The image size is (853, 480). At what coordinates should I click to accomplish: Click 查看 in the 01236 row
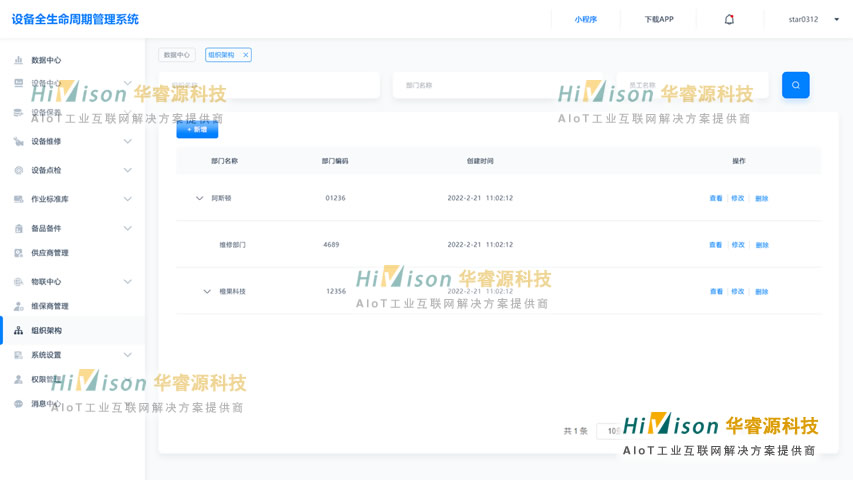(x=716, y=199)
